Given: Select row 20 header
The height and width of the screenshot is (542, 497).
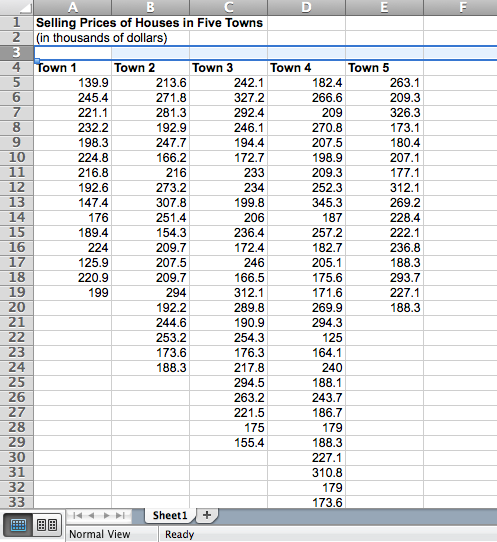Looking at the screenshot, I should tap(17, 307).
